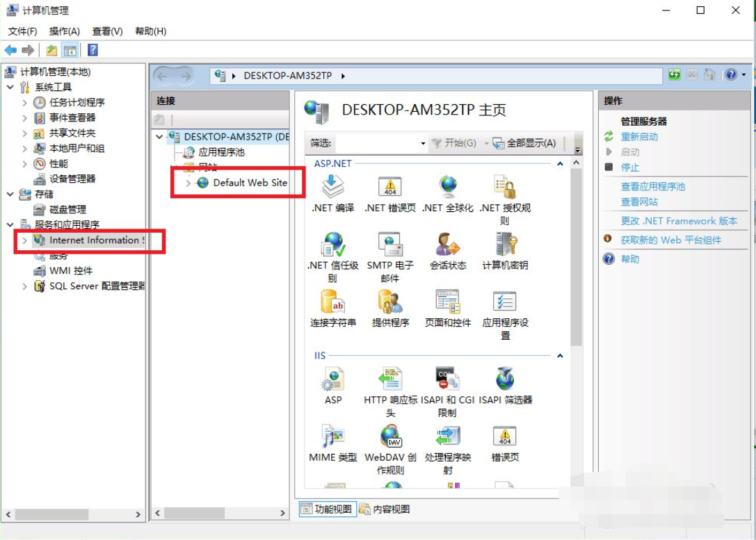Click the 全部显示(A) button
This screenshot has width=756, height=540.
click(524, 143)
